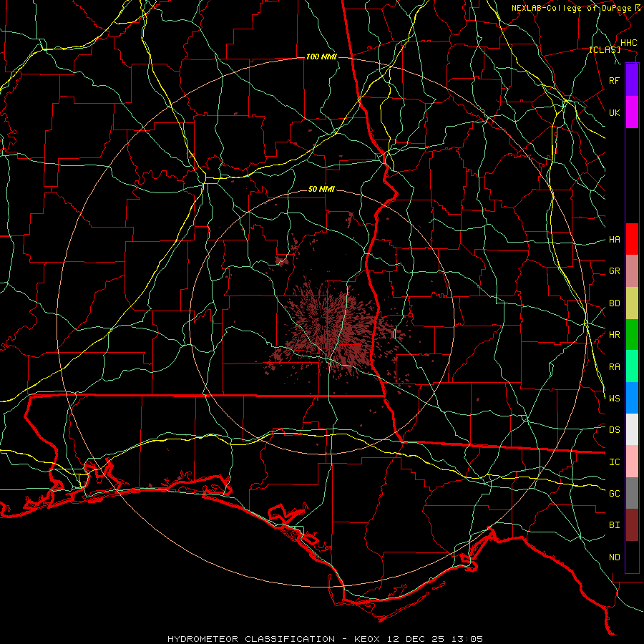Click the RA legend label
Viewport: 644px width, 644px height.
click(x=614, y=367)
